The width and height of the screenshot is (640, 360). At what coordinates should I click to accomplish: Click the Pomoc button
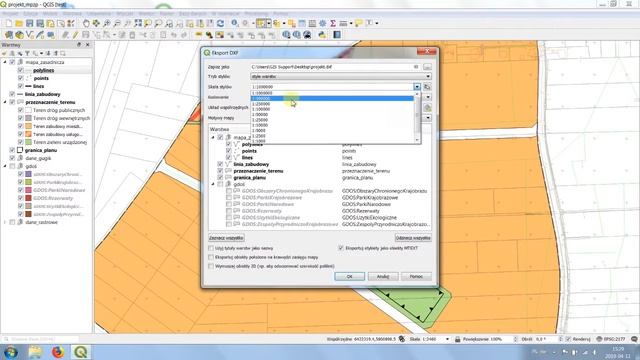(416, 276)
